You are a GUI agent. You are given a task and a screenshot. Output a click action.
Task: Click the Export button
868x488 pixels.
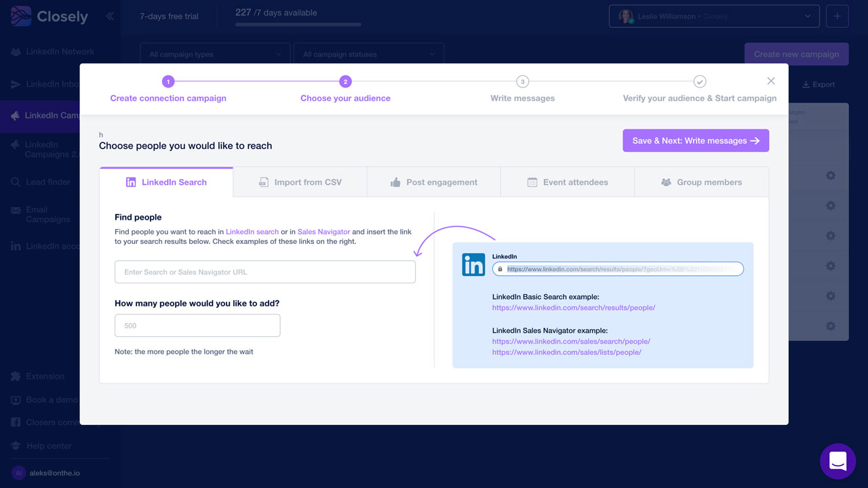pyautogui.click(x=818, y=85)
